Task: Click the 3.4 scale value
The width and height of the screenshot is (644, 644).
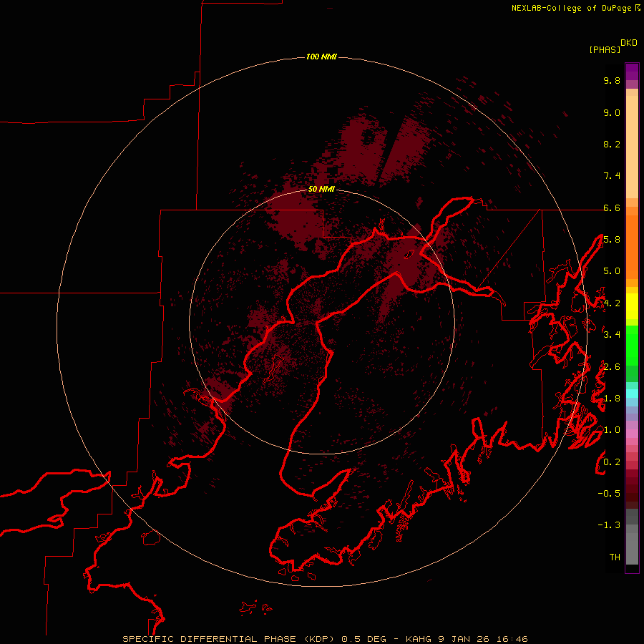Action: pyautogui.click(x=612, y=335)
